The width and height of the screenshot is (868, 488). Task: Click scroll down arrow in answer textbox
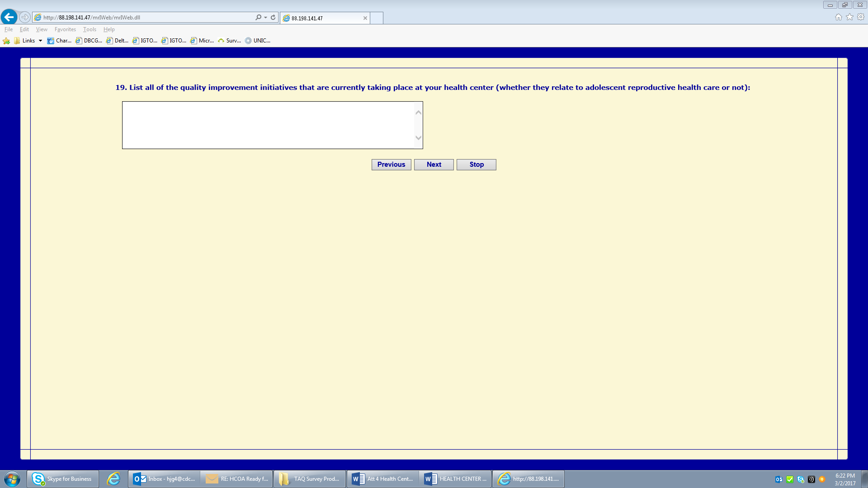tap(418, 138)
